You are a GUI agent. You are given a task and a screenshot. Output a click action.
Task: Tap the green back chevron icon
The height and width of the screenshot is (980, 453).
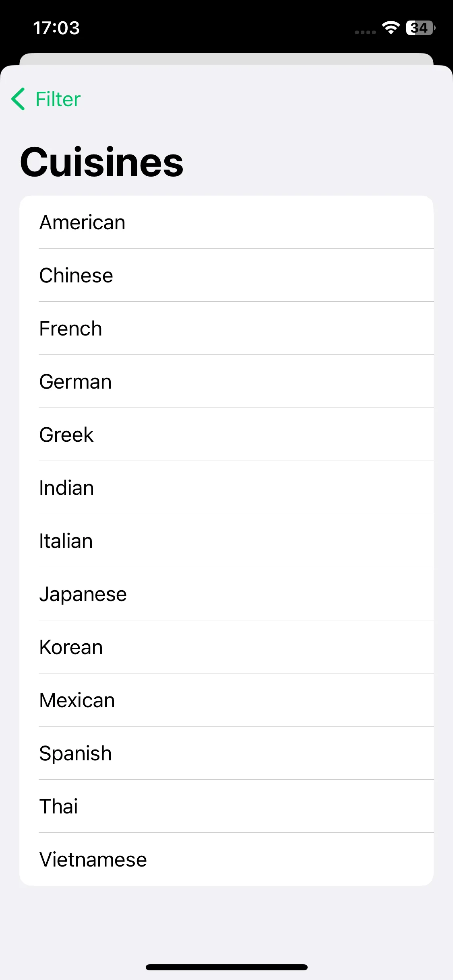(x=18, y=99)
